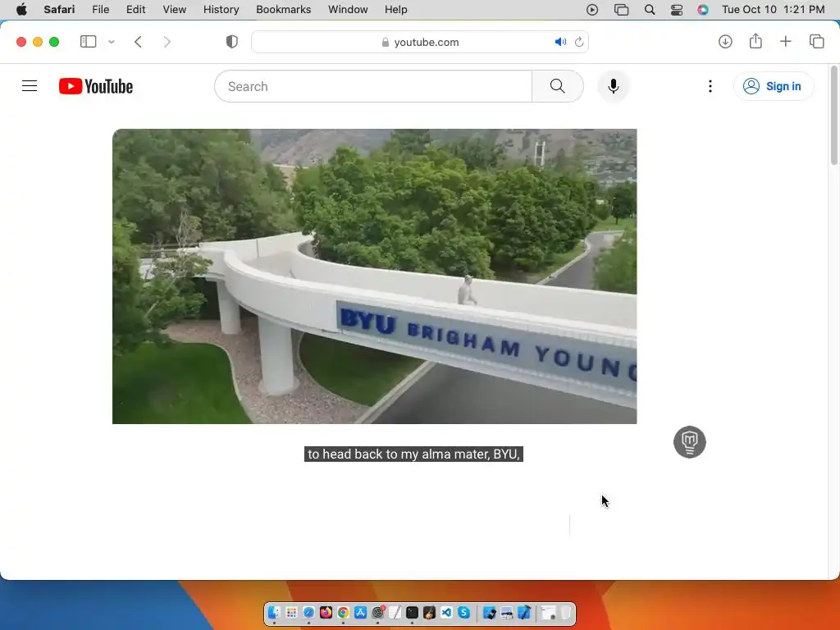Launch Visual Studio Code from the Dock
Viewport: 840px width, 630px height.
[x=446, y=612]
